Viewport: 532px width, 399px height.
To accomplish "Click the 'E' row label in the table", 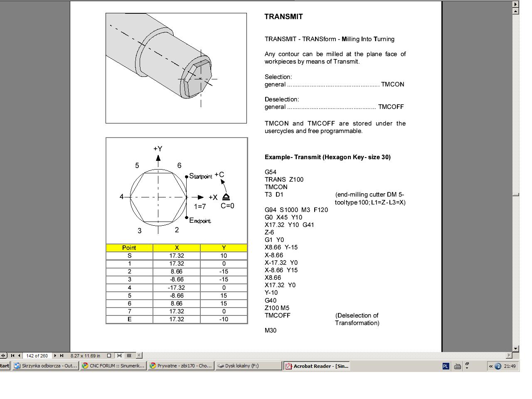I will pyautogui.click(x=129, y=319).
